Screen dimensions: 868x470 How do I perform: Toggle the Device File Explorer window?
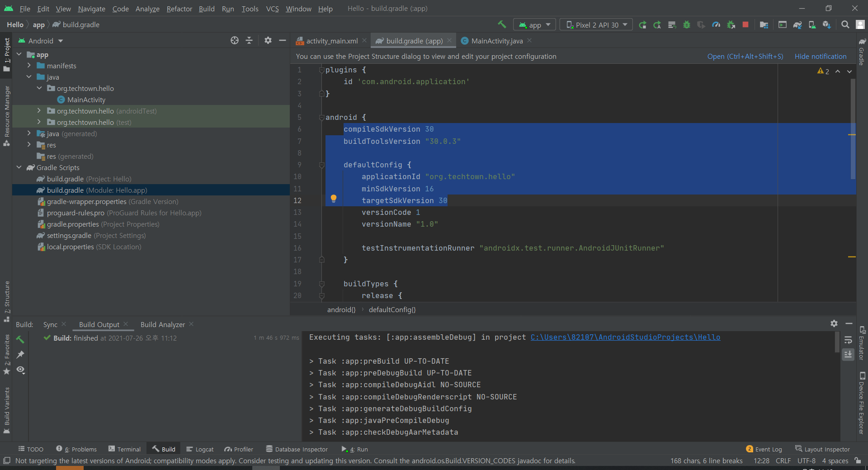coord(862,403)
